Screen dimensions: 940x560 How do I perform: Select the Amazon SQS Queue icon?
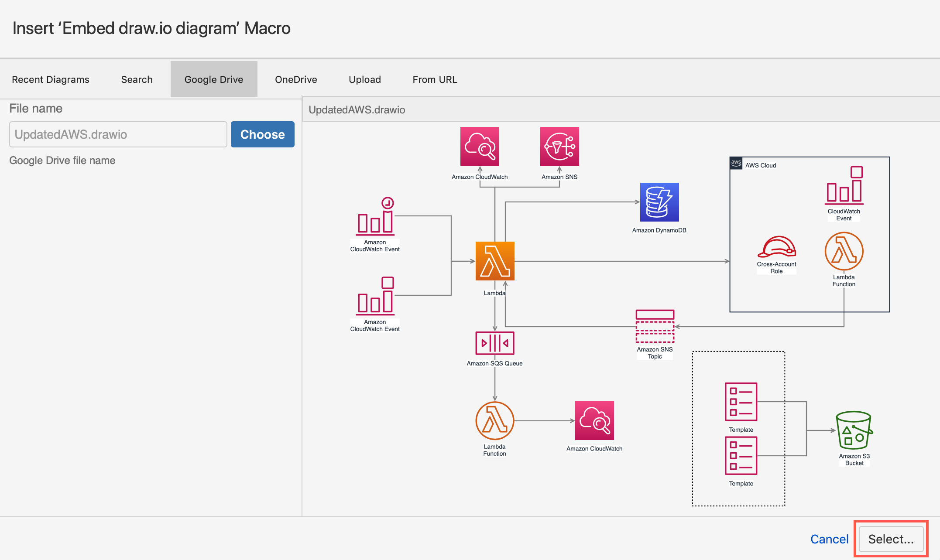[494, 343]
